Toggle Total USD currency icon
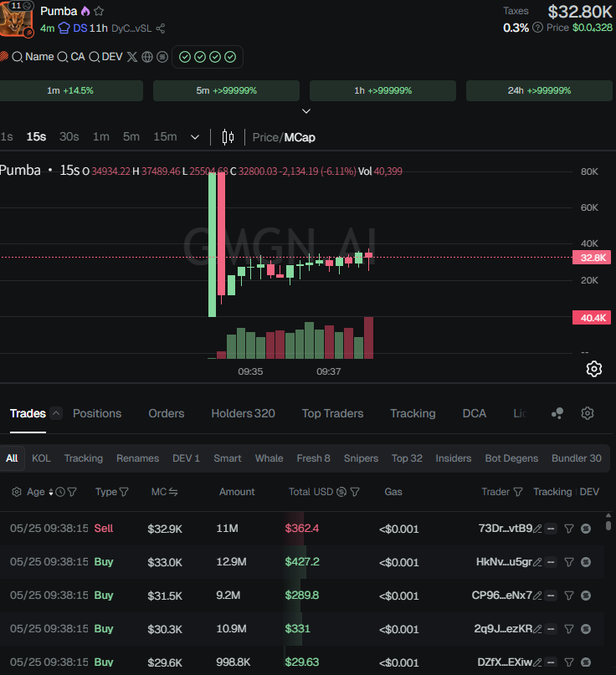This screenshot has width=616, height=675. coord(341,492)
